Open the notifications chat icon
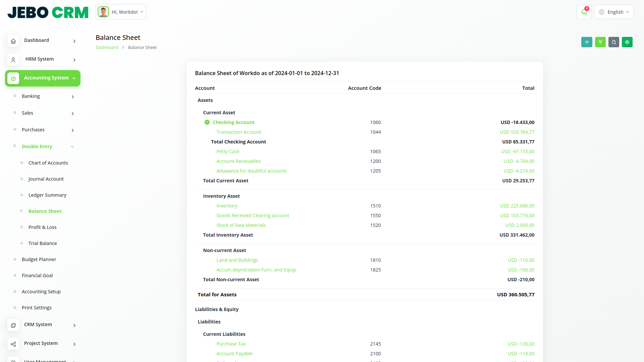Viewport: 644px width, 362px height. [584, 12]
